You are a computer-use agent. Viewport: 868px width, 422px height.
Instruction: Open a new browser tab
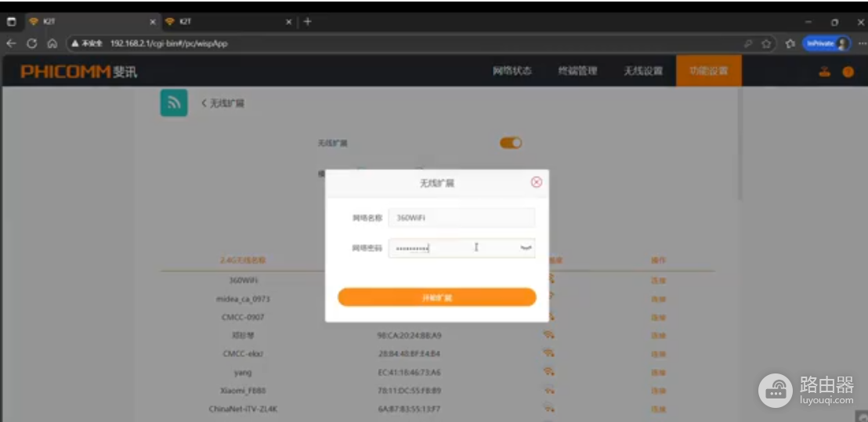pos(308,22)
